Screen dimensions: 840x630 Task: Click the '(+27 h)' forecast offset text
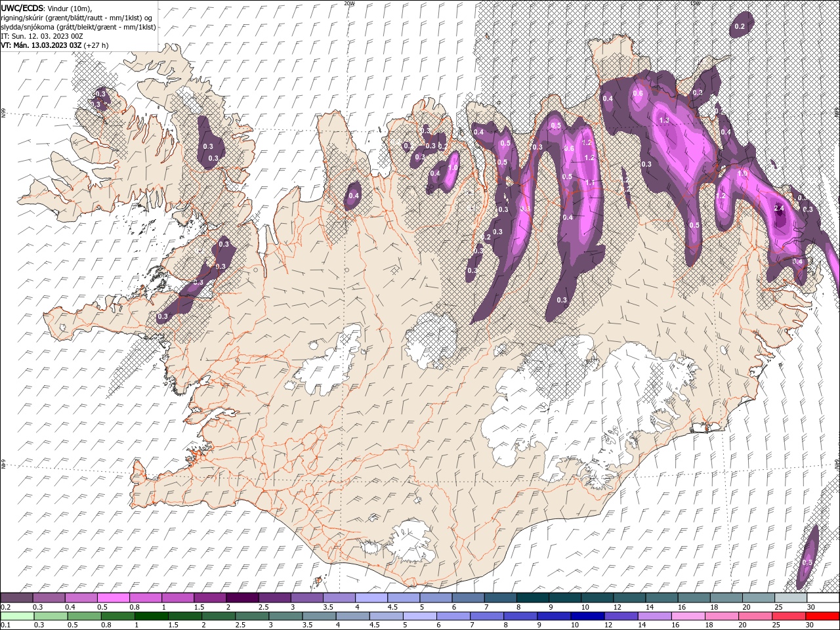coord(96,45)
